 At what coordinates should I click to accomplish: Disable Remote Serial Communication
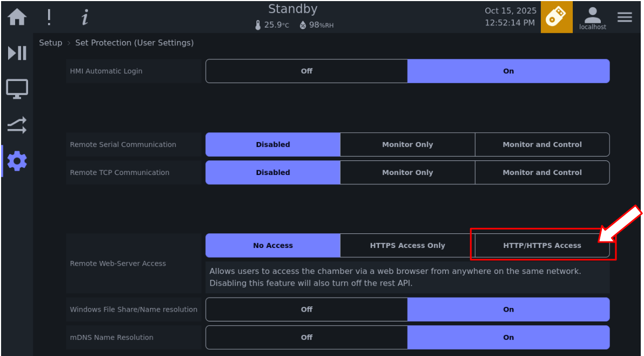click(273, 144)
